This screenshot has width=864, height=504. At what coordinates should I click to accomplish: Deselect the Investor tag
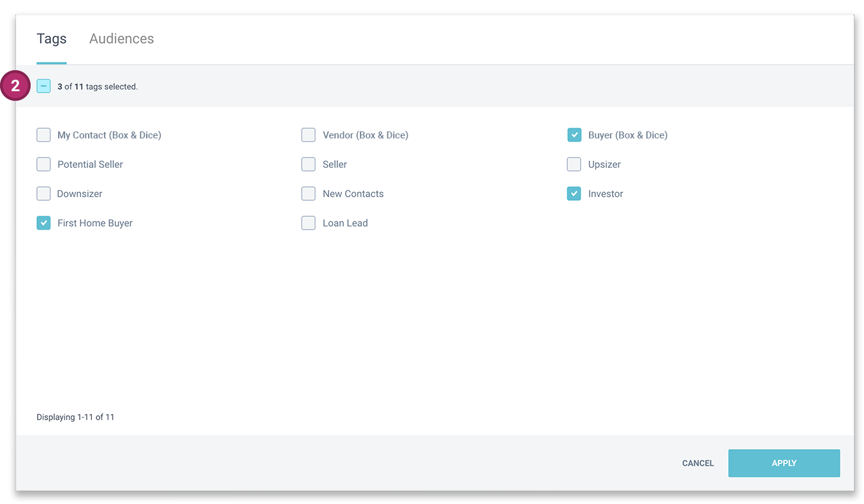[x=574, y=193]
